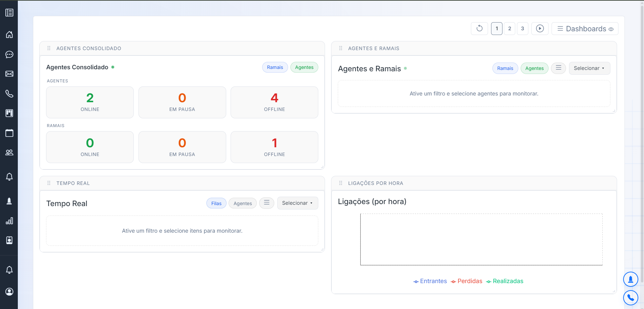Click the TEMPO REAL panel header title

pos(73,183)
